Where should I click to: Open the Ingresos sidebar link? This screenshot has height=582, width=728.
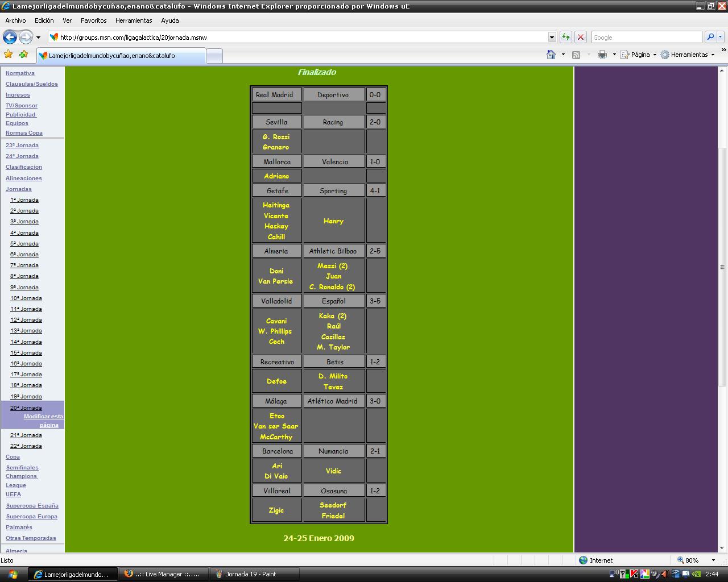coord(18,95)
